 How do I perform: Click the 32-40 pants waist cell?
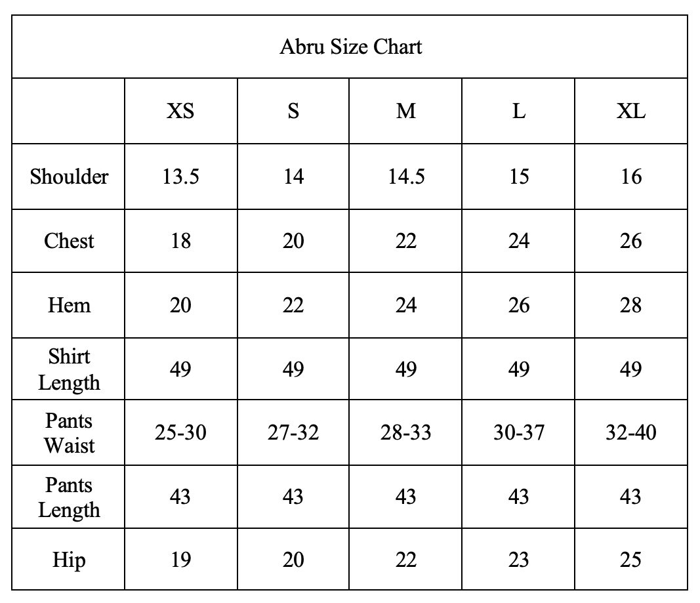coord(630,433)
